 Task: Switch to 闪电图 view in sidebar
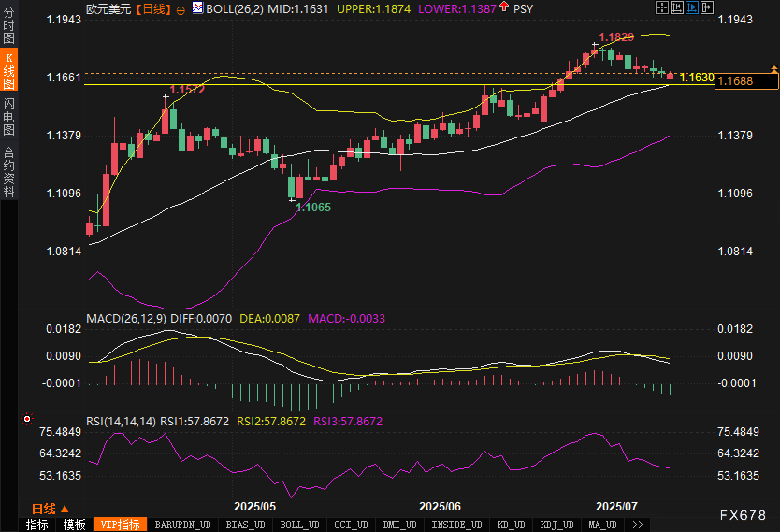[x=9, y=116]
